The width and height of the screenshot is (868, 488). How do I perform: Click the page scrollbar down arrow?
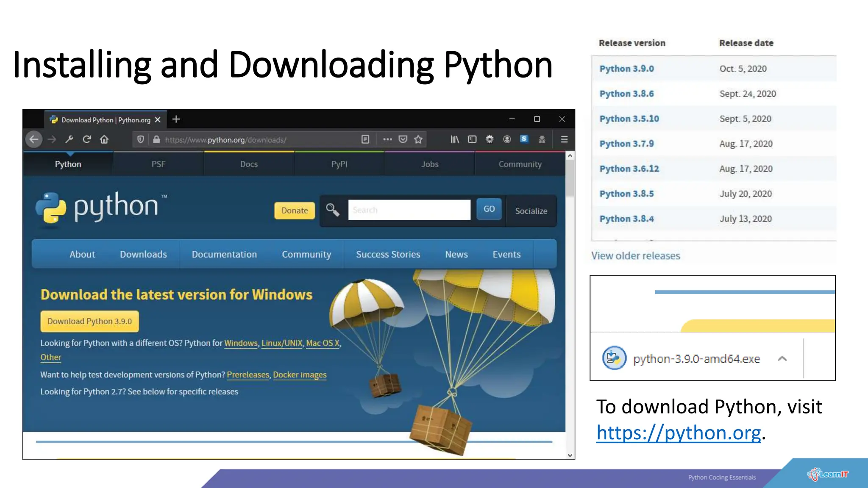pos(570,455)
